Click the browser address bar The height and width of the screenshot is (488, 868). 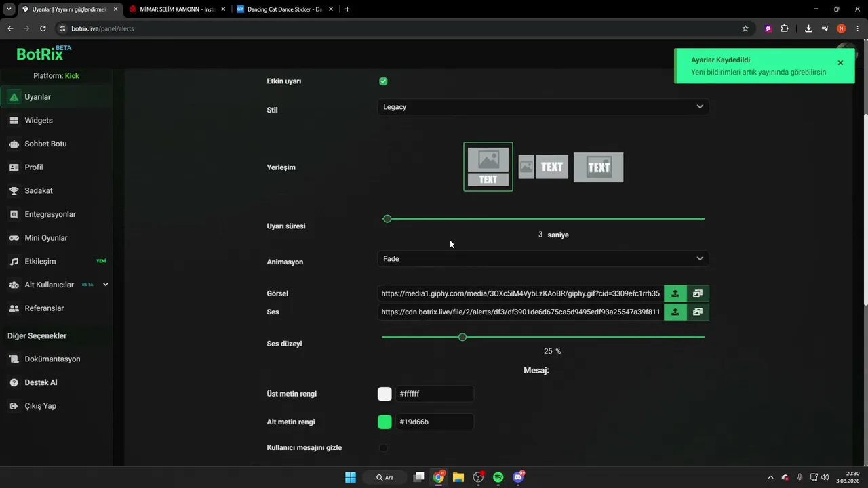(x=400, y=28)
